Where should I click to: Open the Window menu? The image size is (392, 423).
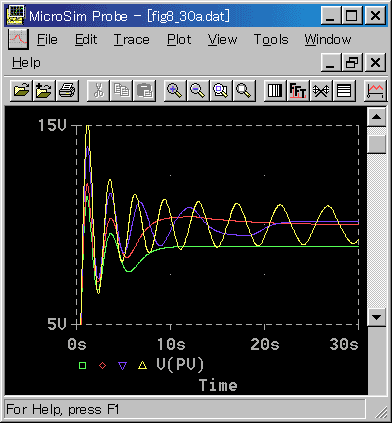pos(328,40)
